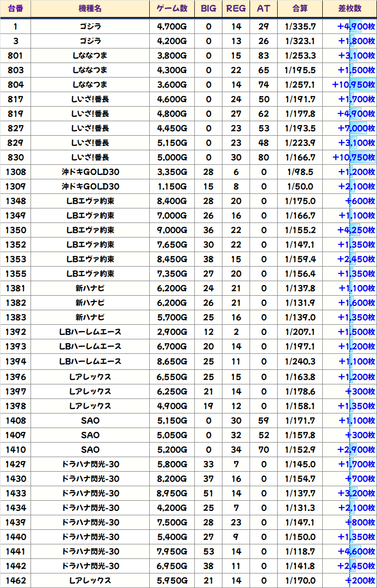Click 4,800G games in row 819
The height and width of the screenshot is (588, 377).
click(x=172, y=114)
